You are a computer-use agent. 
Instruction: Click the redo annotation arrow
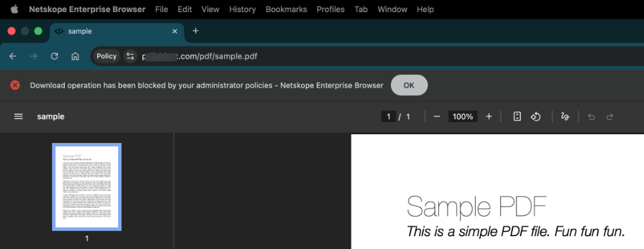click(610, 117)
